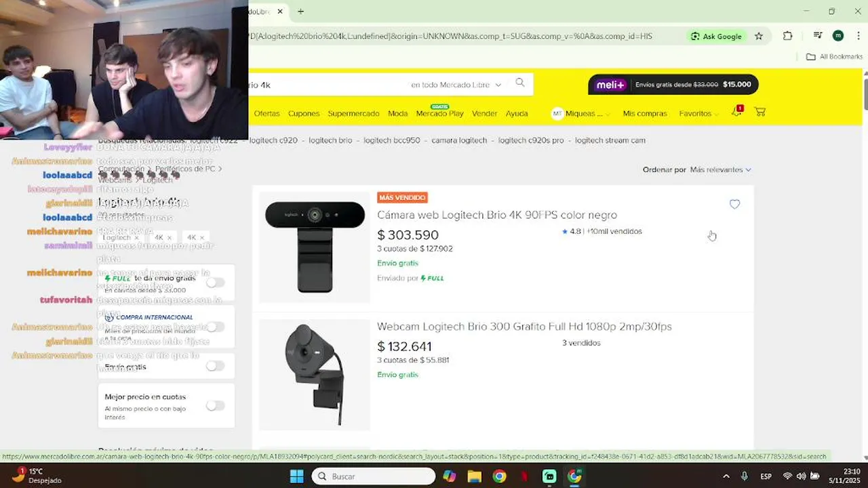
Task: Launch Copilot from the taskbar
Action: click(x=450, y=476)
